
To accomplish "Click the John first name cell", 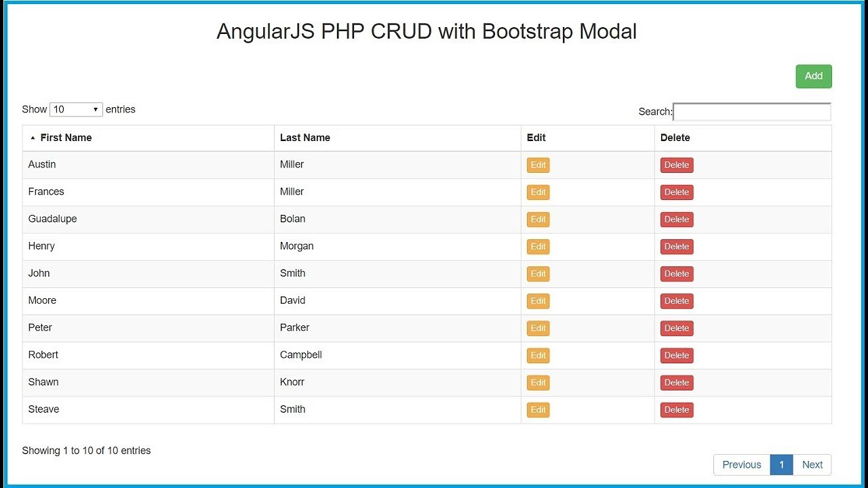I will point(149,273).
